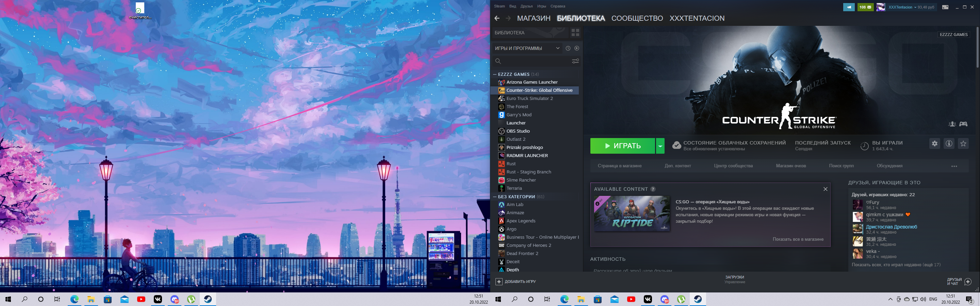Open the Windows notification center icon
The image size is (980, 306).
969,300
